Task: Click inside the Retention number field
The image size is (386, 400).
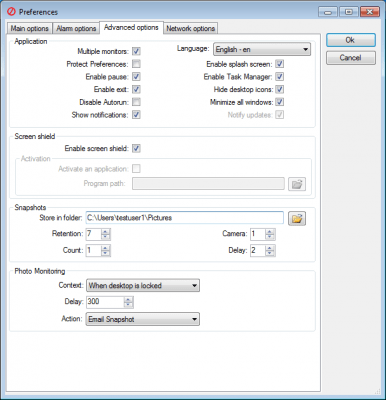Action: pos(94,234)
